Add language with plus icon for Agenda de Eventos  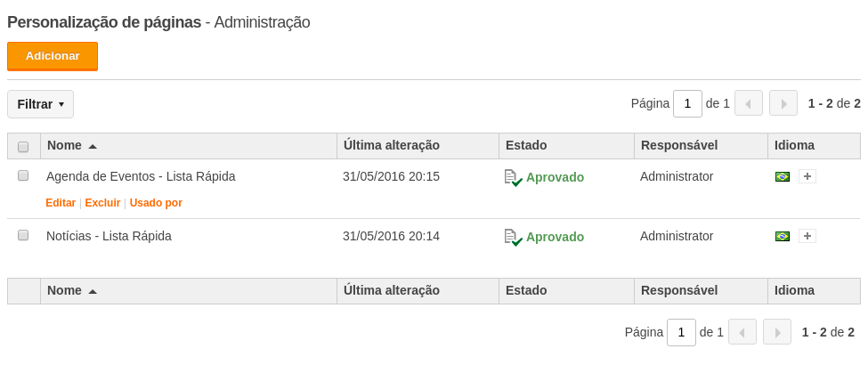click(807, 176)
